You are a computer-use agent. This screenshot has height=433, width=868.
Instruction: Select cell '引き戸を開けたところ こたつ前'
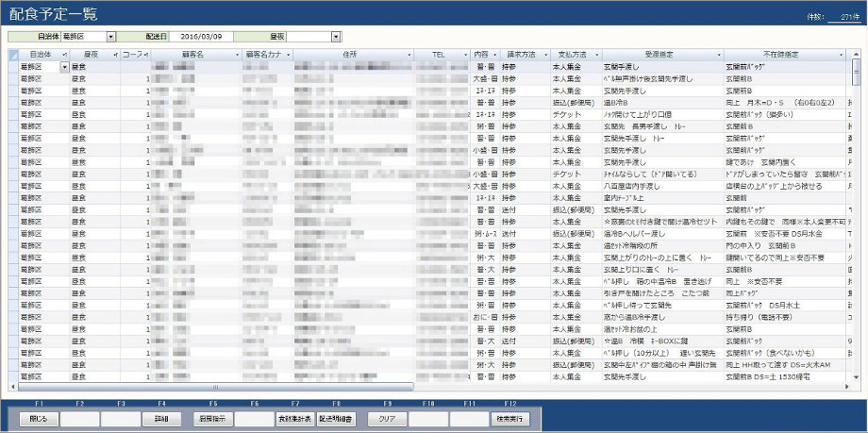click(663, 293)
